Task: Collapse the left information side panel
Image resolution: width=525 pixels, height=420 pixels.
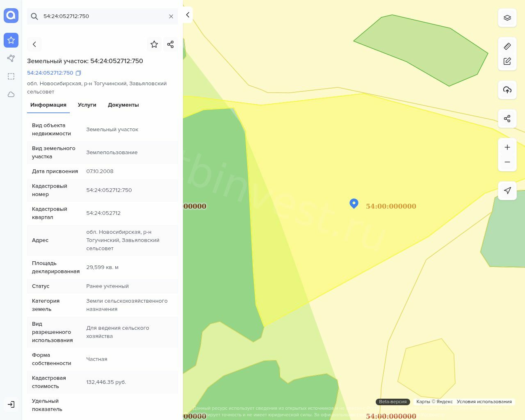Action: click(x=187, y=15)
